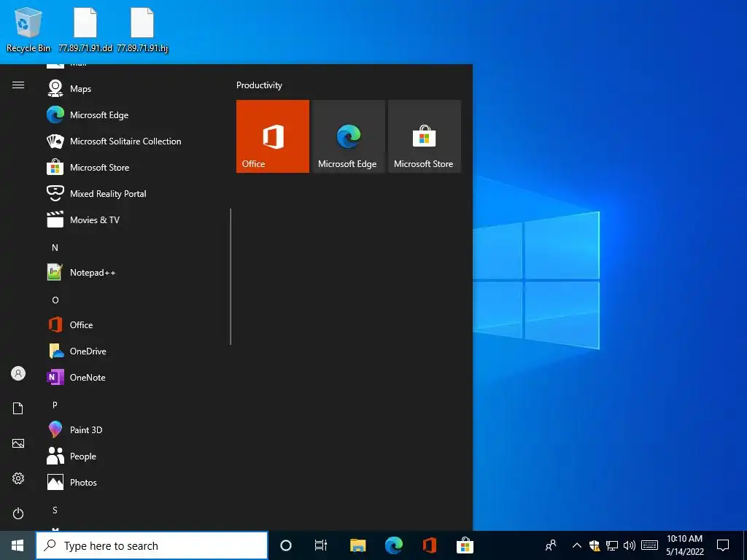The width and height of the screenshot is (747, 560).
Task: Open Office from the taskbar
Action: (x=429, y=545)
